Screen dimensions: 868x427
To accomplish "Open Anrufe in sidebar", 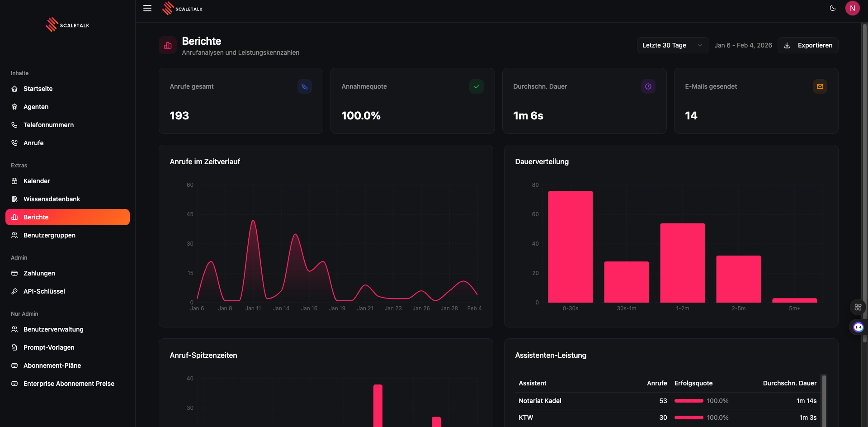I will pyautogui.click(x=68, y=143).
